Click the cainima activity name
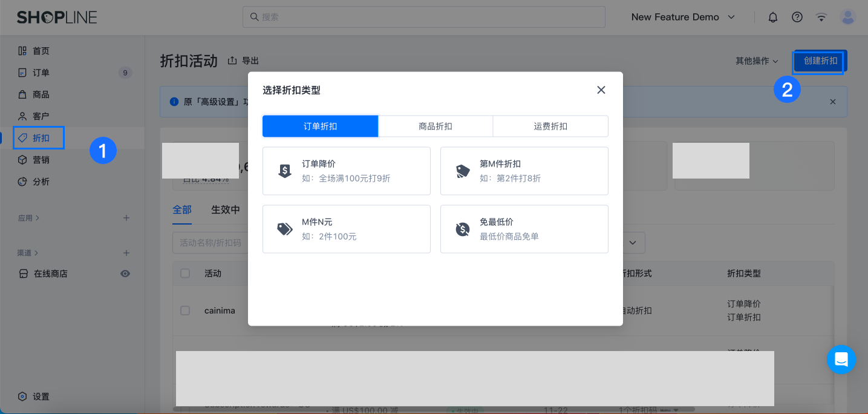Viewport: 868px width, 414px height. (220, 310)
